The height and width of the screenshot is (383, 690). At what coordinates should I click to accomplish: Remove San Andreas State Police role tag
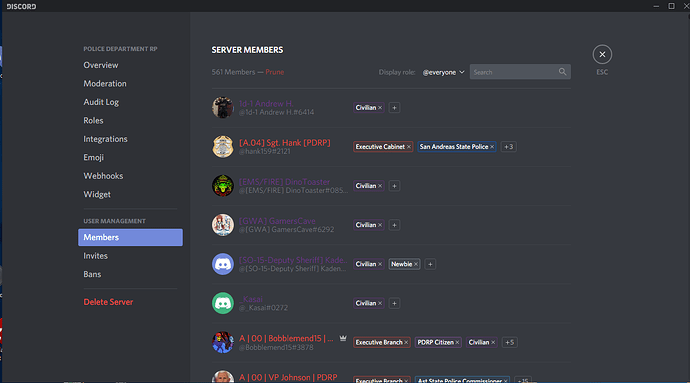pyautogui.click(x=492, y=147)
